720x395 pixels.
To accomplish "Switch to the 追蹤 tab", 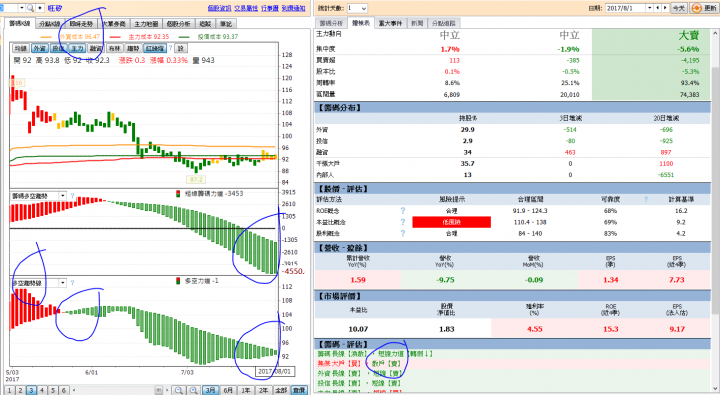I will point(205,24).
